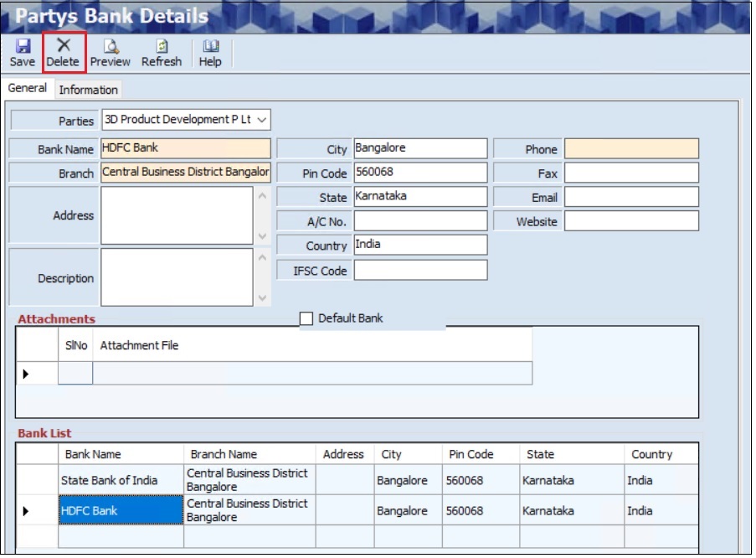Click the A/C No. input field
Viewport: 756px width, 558px height.
click(x=420, y=221)
